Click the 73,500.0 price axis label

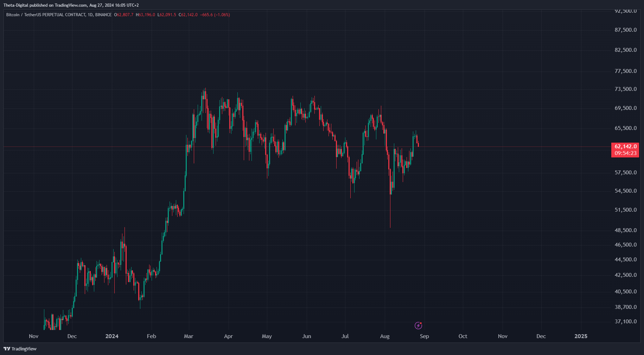tap(625, 89)
